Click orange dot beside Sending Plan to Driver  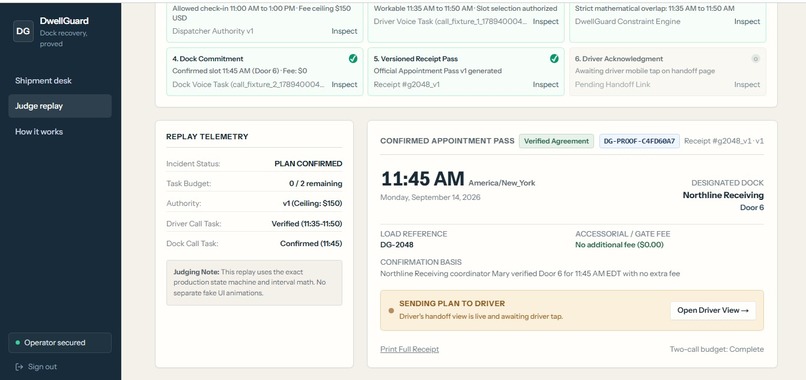pyautogui.click(x=391, y=310)
